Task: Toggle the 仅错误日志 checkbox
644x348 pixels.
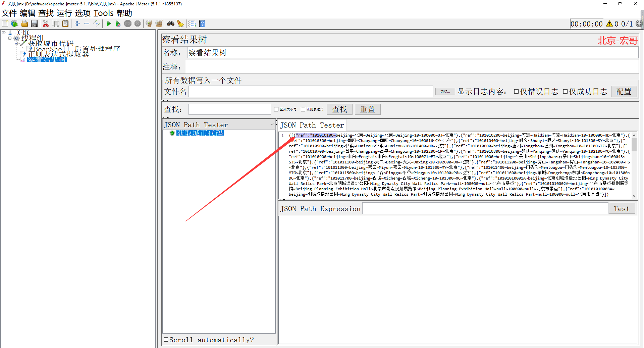Action: [x=517, y=92]
